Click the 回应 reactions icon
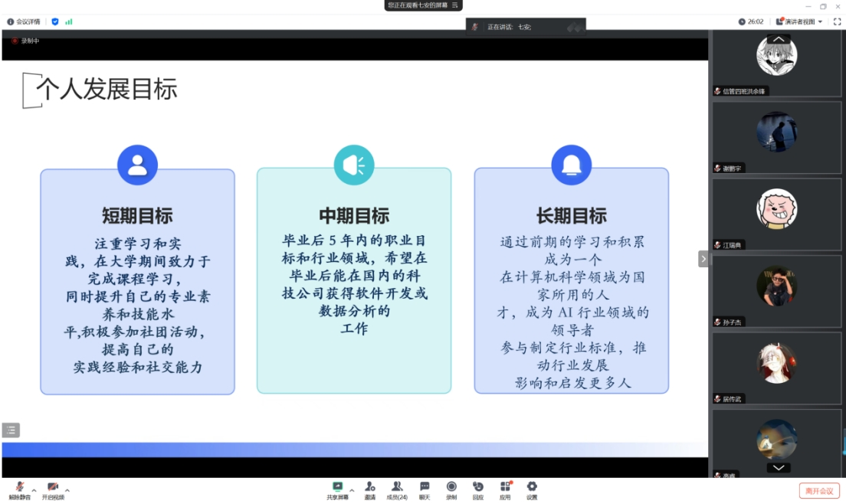846x504 pixels. pyautogui.click(x=478, y=487)
